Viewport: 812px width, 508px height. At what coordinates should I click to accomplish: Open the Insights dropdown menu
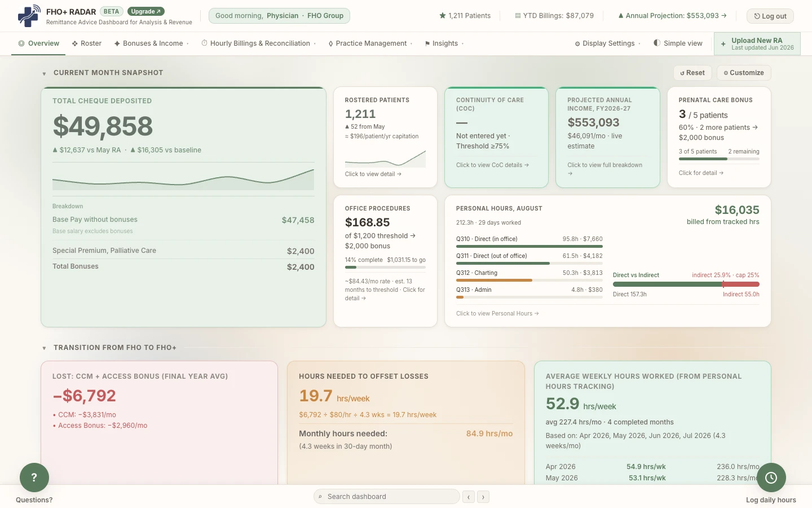444,43
